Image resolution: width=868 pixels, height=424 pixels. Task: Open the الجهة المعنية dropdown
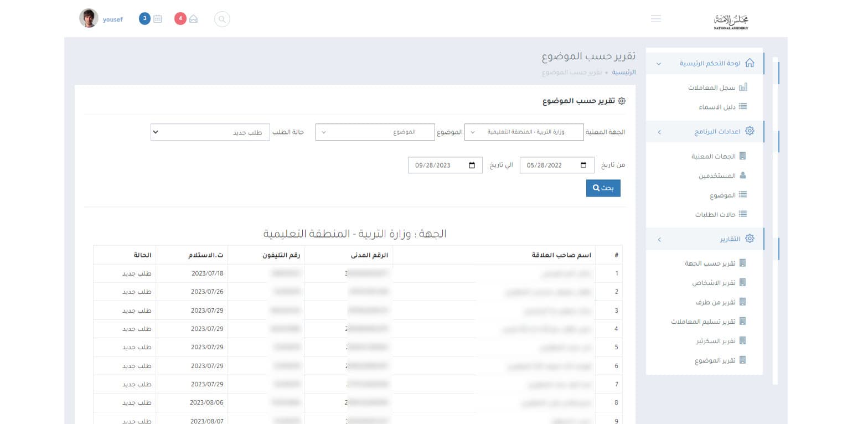(x=524, y=132)
